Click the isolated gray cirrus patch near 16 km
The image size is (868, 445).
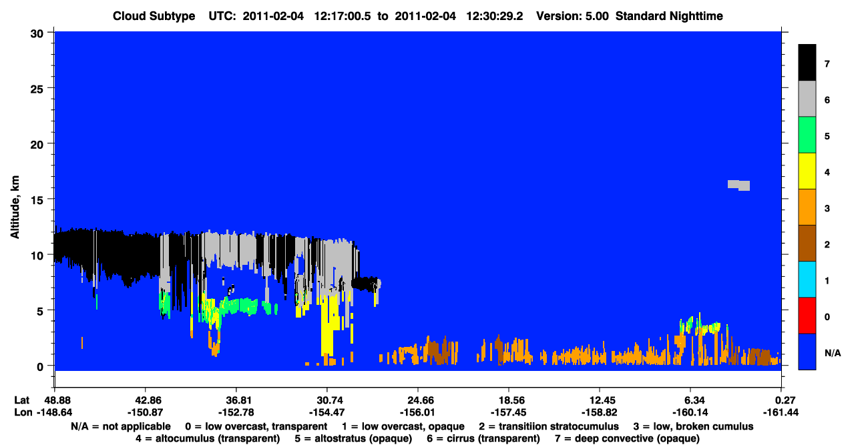pos(738,185)
